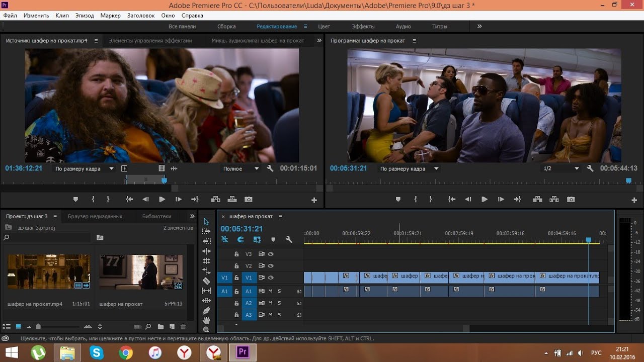The width and height of the screenshot is (644, 362).
Task: Play the Source monitor clip
Action: tap(162, 199)
